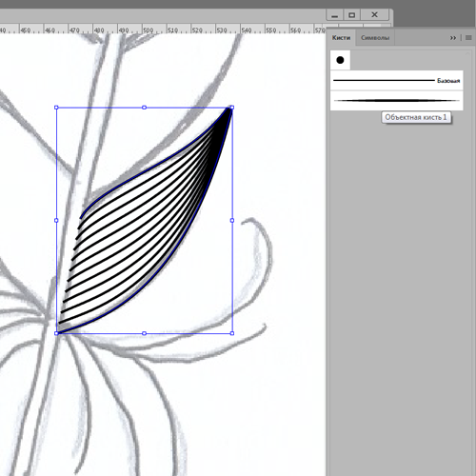This screenshot has height=476, width=476.
Task: Click the top-left bounding box handle
Action: tap(56, 108)
